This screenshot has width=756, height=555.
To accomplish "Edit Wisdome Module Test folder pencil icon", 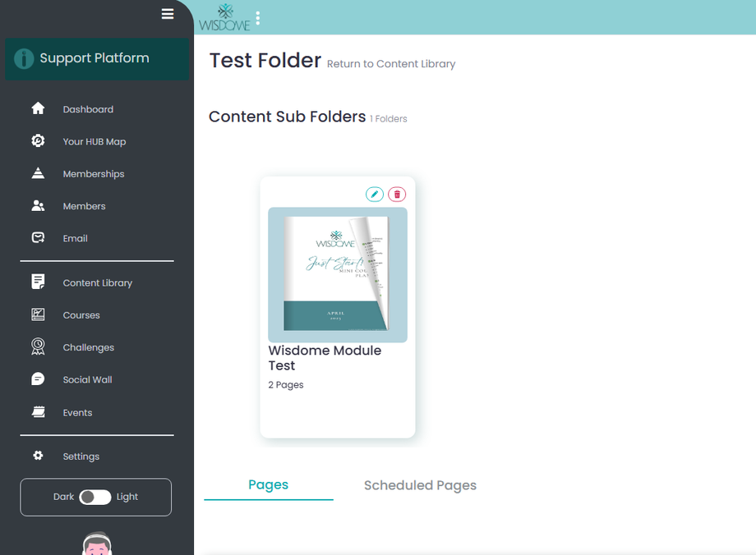I will point(375,194).
